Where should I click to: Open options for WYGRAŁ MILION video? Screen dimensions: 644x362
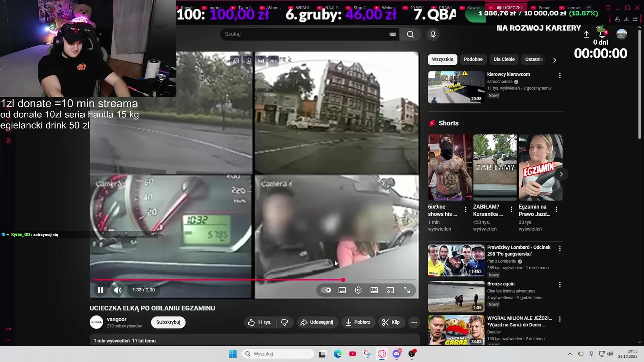[x=560, y=319]
